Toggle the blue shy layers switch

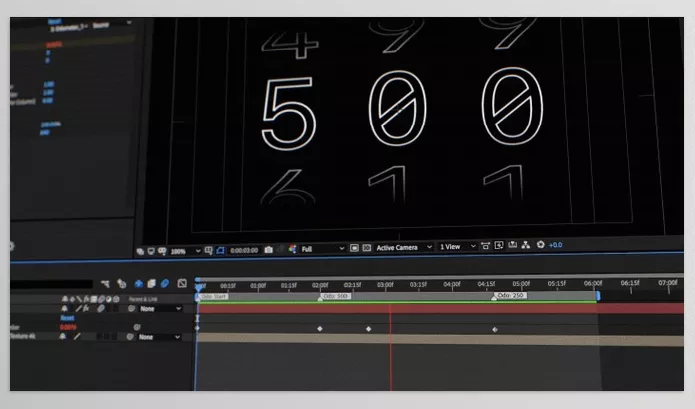(x=138, y=284)
